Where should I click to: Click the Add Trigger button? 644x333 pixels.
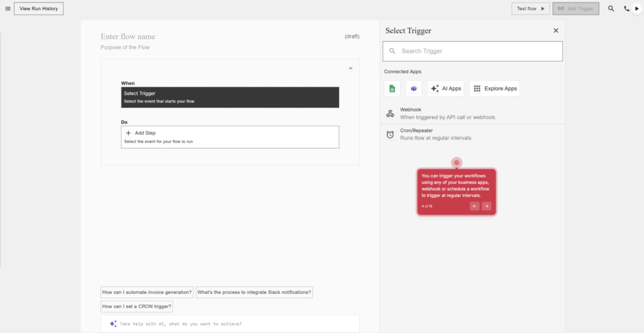[x=576, y=9]
